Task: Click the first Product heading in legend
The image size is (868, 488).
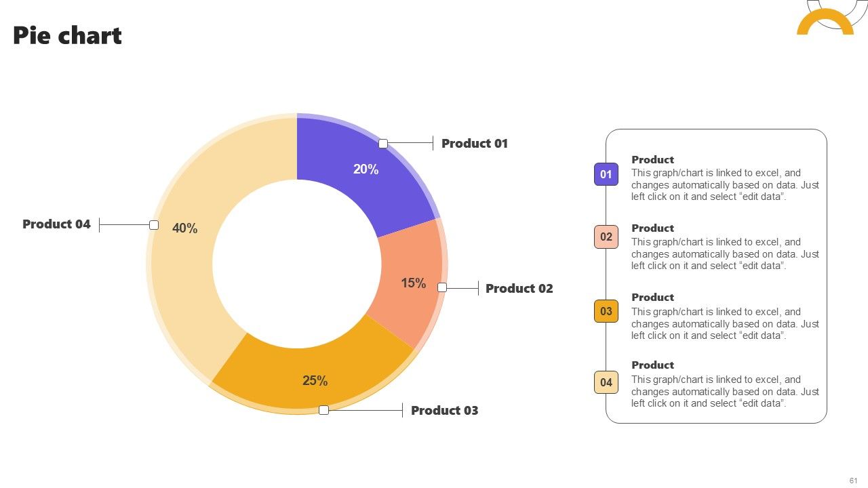Action: 652,160
